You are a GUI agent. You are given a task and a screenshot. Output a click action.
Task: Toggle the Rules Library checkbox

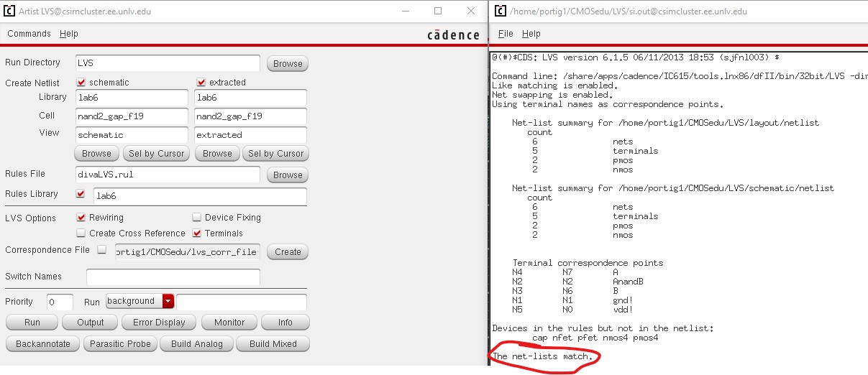[x=81, y=194]
